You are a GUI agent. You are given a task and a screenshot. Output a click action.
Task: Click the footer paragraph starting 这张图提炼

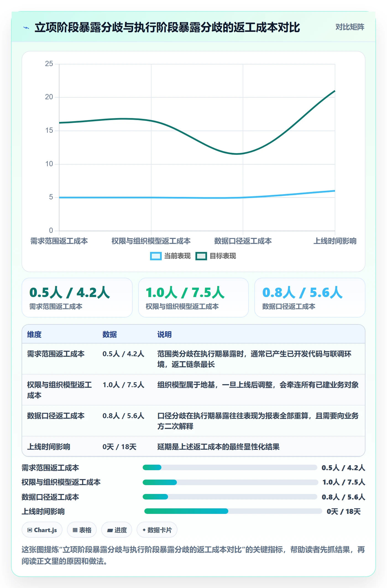(193, 555)
